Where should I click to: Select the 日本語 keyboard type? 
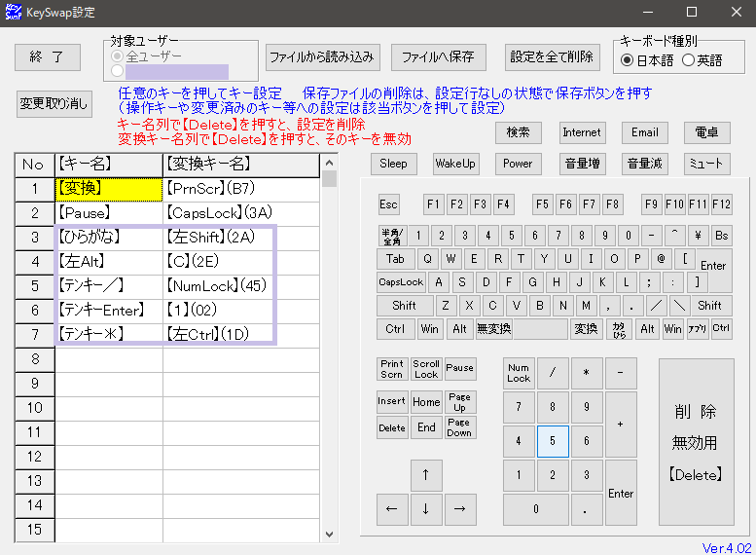[x=648, y=60]
